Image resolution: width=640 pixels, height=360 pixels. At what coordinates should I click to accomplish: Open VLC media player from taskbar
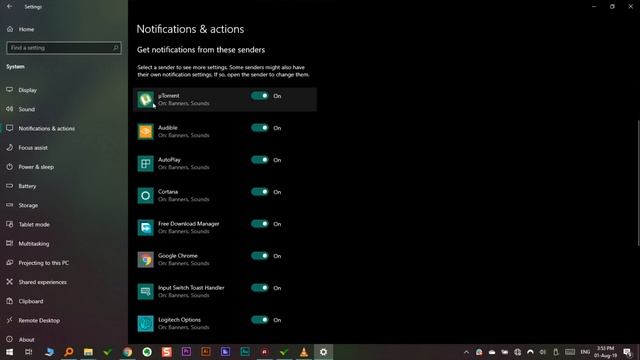pyautogui.click(x=304, y=352)
